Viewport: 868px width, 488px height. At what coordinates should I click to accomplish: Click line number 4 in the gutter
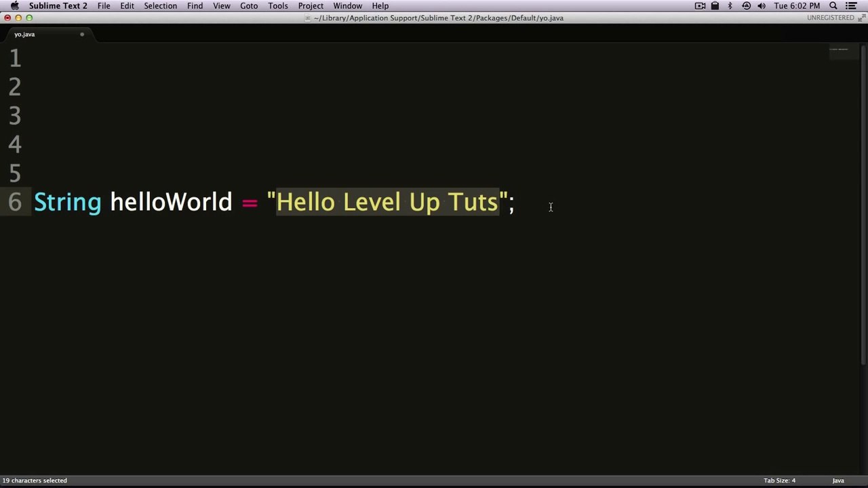click(x=15, y=144)
